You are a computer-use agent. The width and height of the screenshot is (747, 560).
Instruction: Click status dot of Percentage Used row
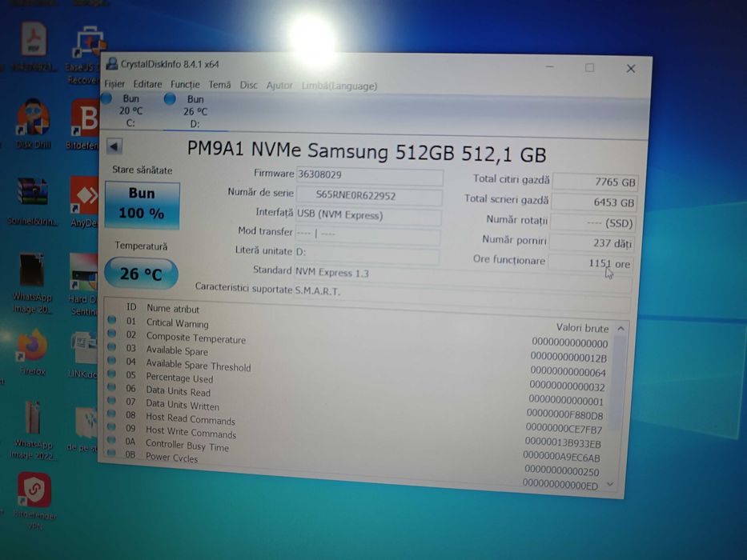pos(112,374)
